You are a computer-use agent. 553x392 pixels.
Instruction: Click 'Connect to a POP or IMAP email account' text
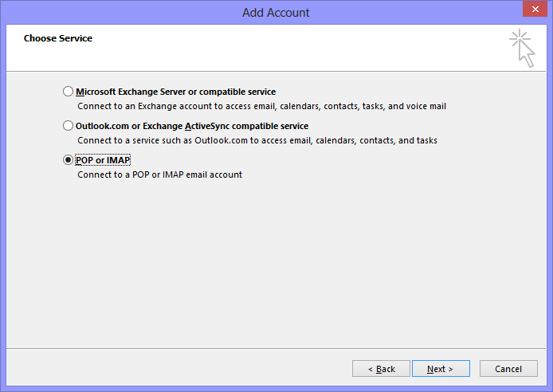tap(159, 174)
